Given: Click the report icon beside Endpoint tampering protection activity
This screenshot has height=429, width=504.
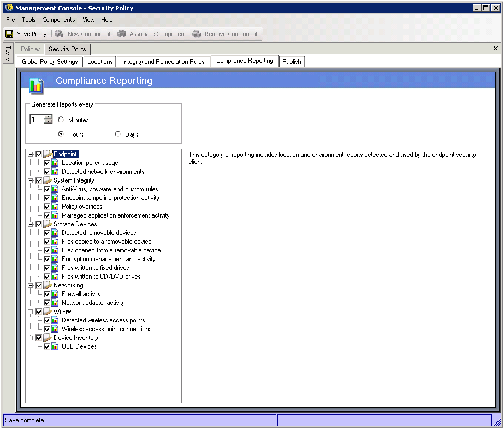Looking at the screenshot, I should coord(55,197).
